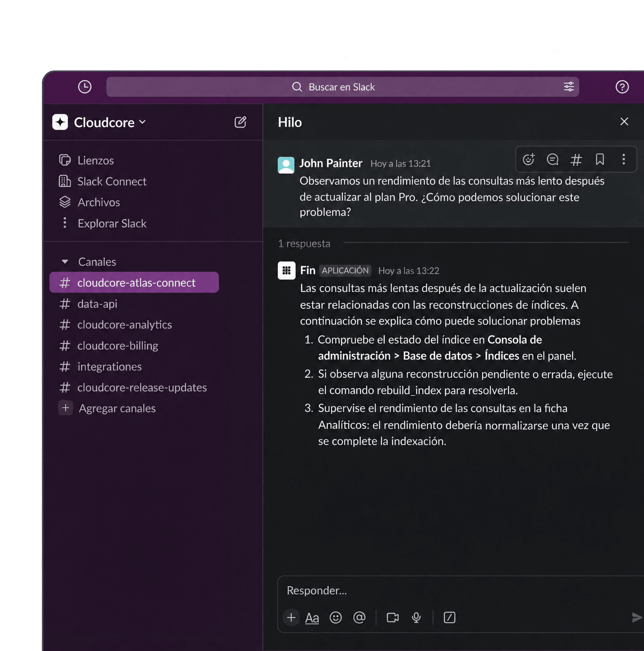644x651 pixels.
Task: Go to the cloudcore-billing channel
Action: click(109, 346)
